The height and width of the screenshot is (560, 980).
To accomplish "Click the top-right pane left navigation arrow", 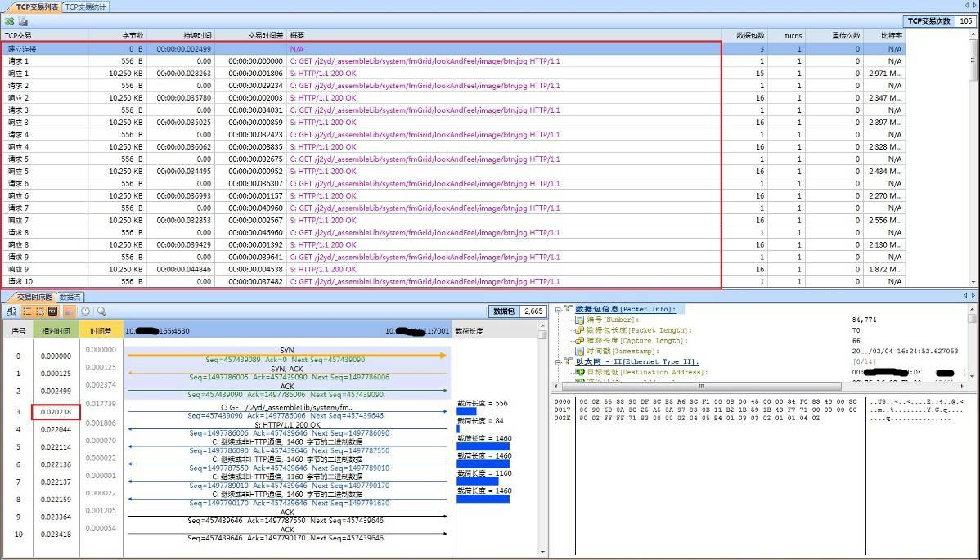I will click(x=966, y=6).
